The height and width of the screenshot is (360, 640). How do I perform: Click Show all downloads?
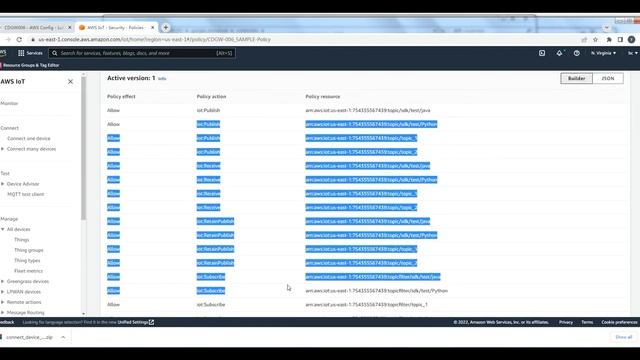623,337
